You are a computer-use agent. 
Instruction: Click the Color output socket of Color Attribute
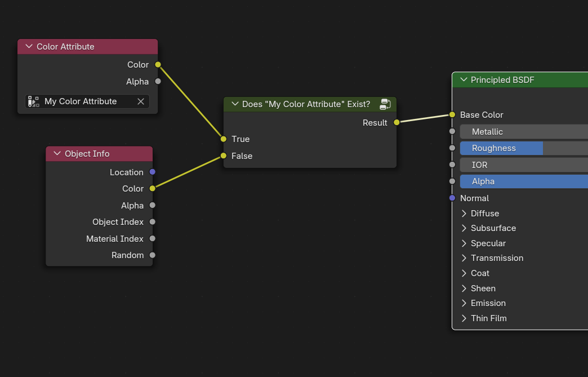click(158, 64)
